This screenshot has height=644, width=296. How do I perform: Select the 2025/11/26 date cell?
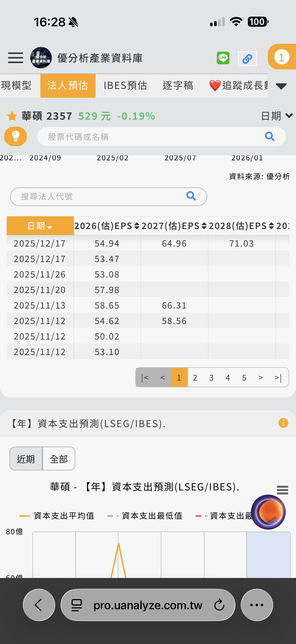coord(40,274)
